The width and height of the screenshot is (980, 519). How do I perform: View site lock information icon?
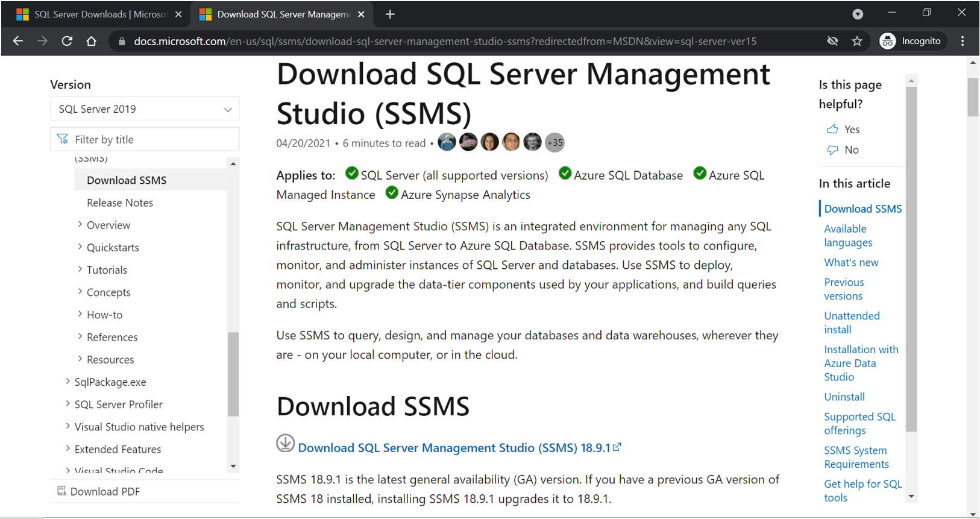click(122, 41)
